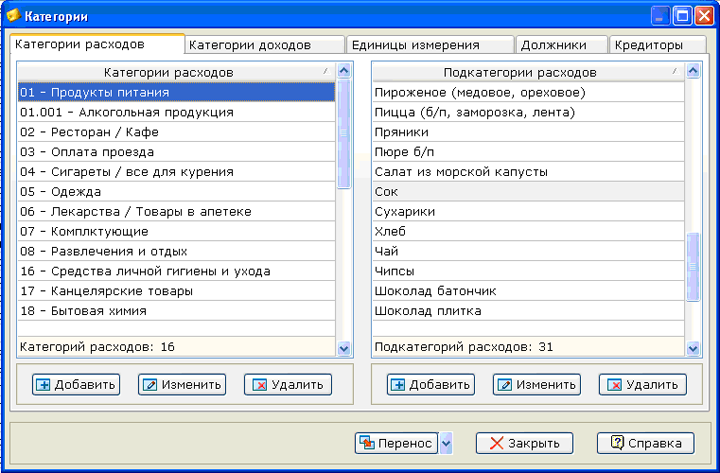Screen dimensions: 720x473
Task: Select subcategory Шоколад плитка
Action: click(x=529, y=311)
